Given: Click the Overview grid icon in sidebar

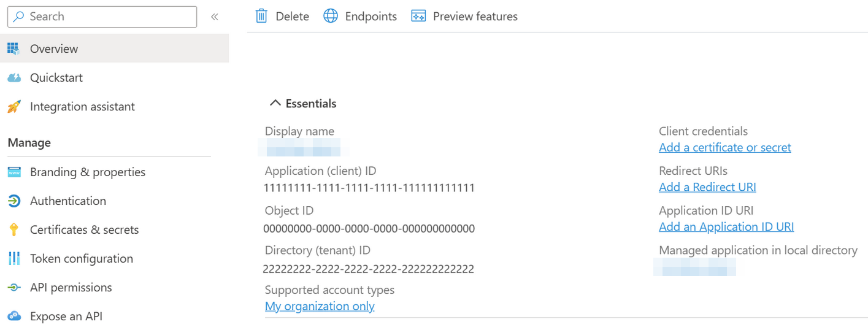Looking at the screenshot, I should coord(13,48).
